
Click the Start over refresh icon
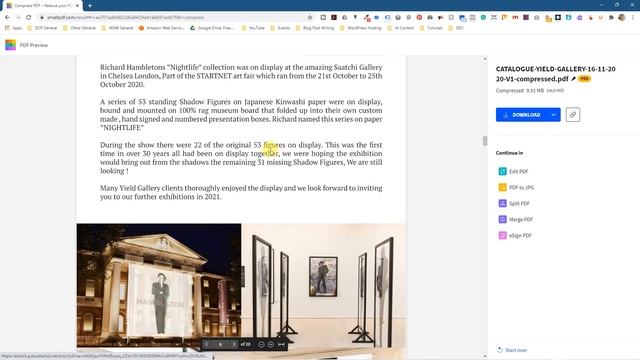tap(500, 350)
